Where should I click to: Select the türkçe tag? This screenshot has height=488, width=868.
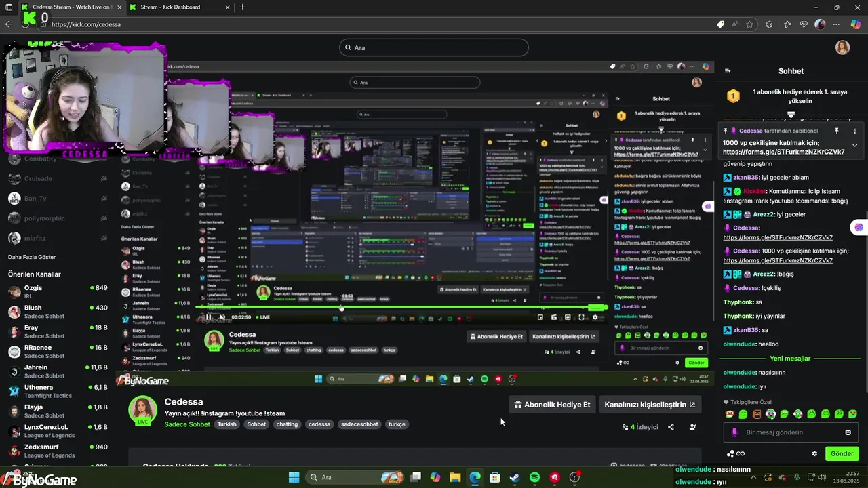click(397, 424)
